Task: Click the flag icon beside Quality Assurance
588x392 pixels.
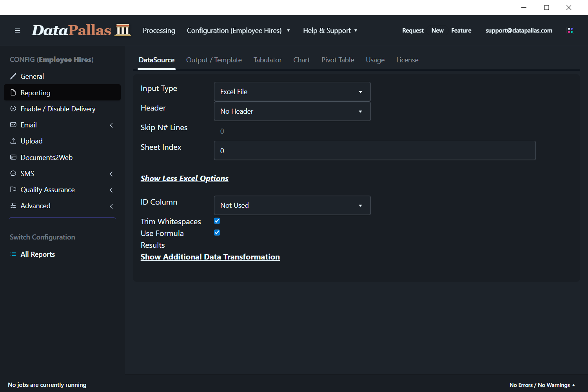Action: pyautogui.click(x=13, y=189)
